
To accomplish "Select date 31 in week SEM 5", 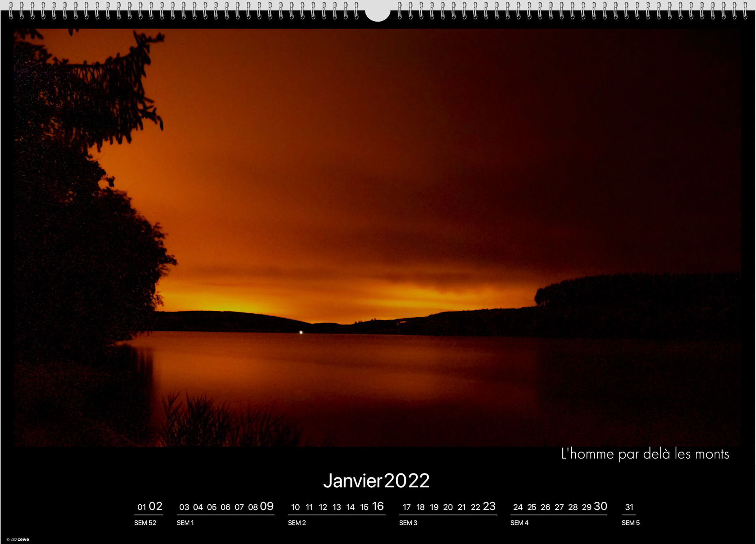I will 629,507.
